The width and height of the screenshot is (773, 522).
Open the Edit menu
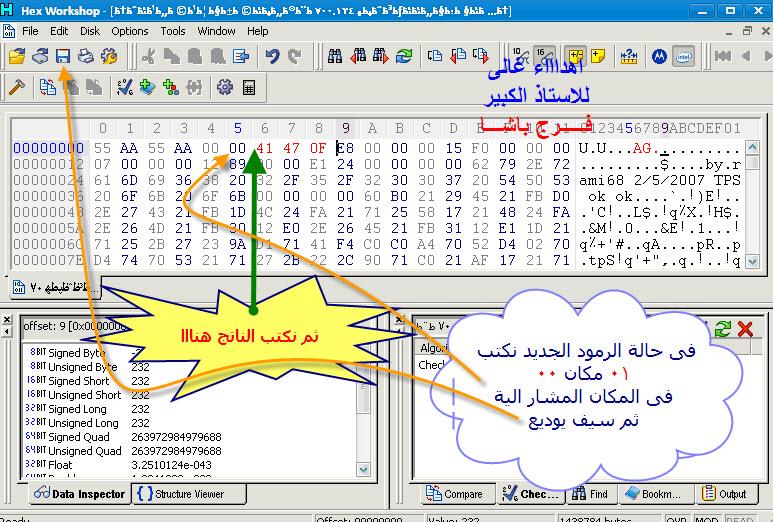[59, 31]
